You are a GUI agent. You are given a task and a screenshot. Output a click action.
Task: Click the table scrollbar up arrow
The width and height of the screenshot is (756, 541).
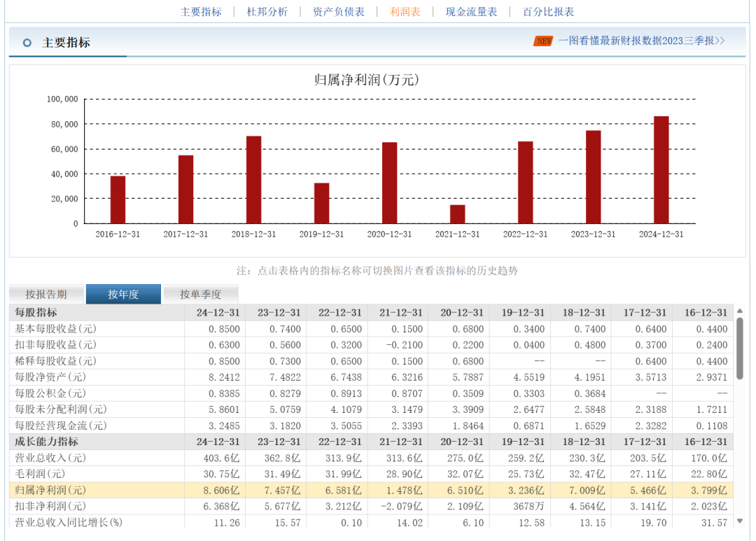(740, 311)
